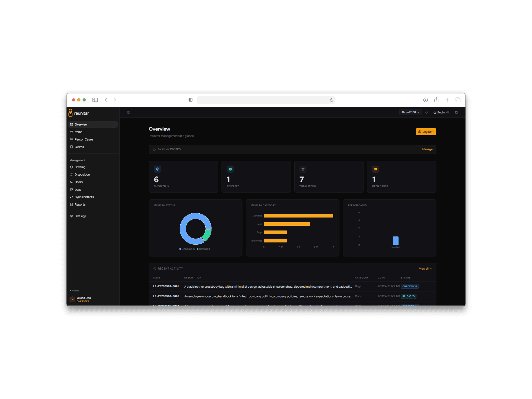Click the black leather crossbody bag description
Screen dimensions: 532x399
click(268, 287)
